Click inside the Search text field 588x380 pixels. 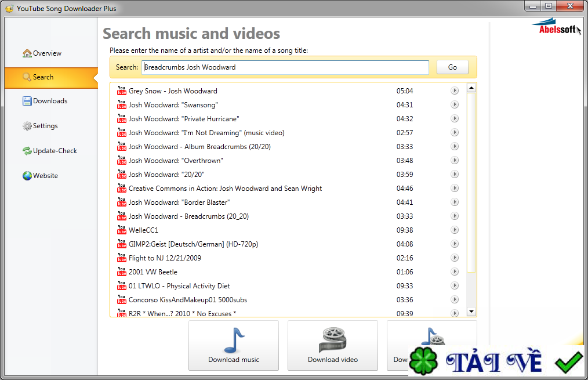tap(285, 67)
